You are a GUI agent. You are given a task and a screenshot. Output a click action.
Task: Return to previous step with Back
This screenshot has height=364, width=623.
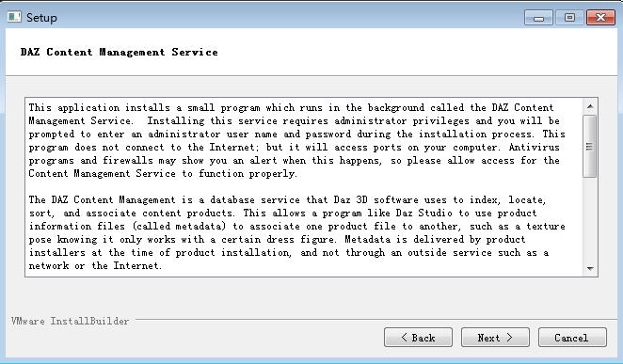point(418,338)
